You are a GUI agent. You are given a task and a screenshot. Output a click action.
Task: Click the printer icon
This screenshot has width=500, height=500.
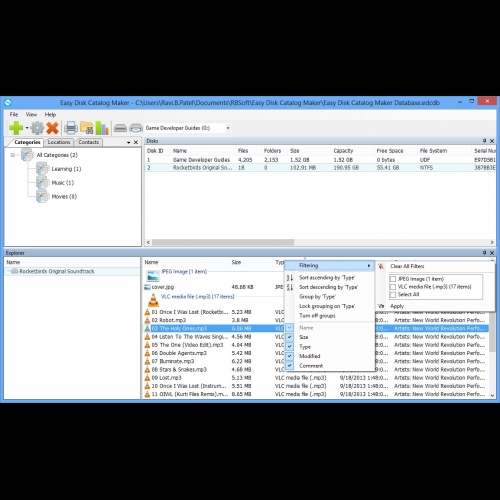point(71,128)
